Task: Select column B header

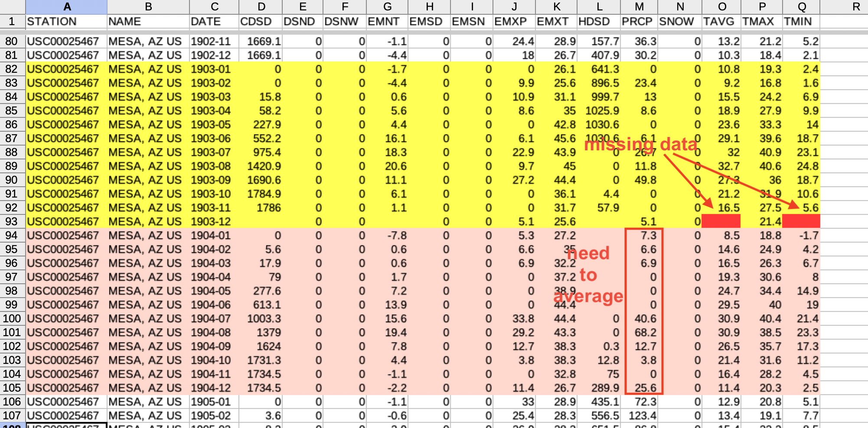Action: pyautogui.click(x=148, y=6)
